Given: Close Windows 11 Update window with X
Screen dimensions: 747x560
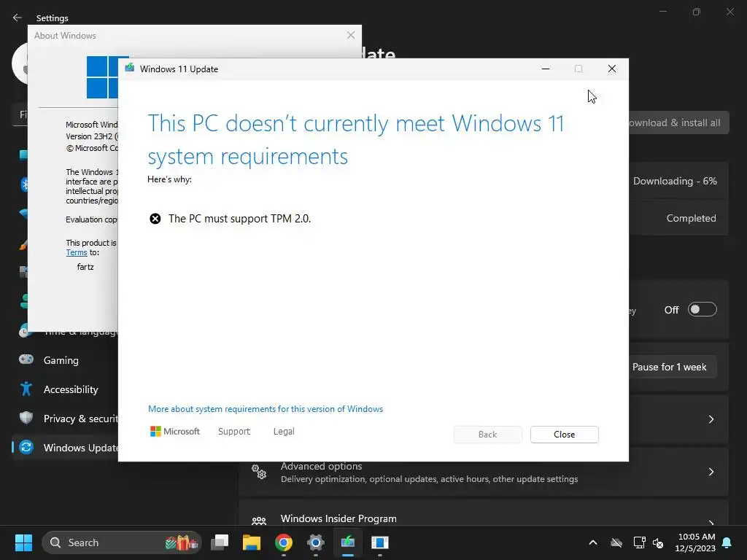Looking at the screenshot, I should click(612, 69).
